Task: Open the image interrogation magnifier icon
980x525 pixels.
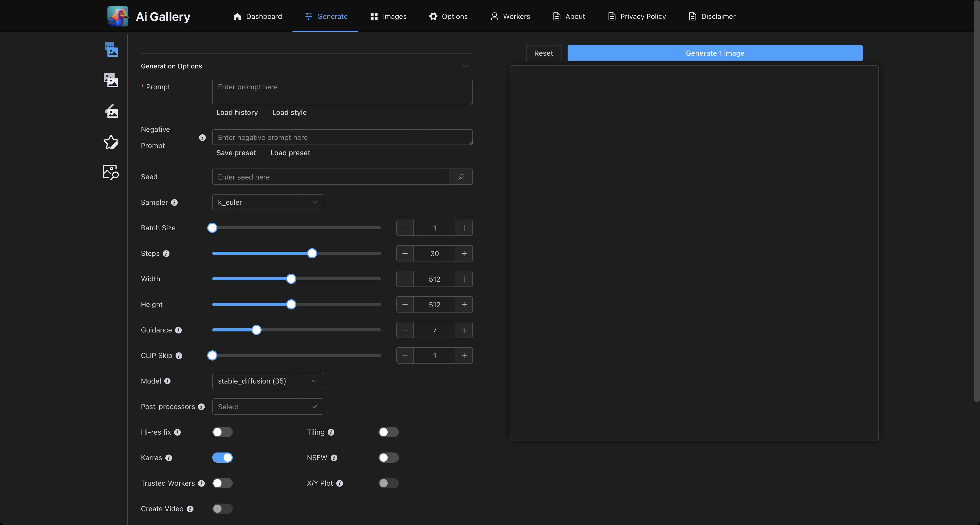Action: (111, 172)
